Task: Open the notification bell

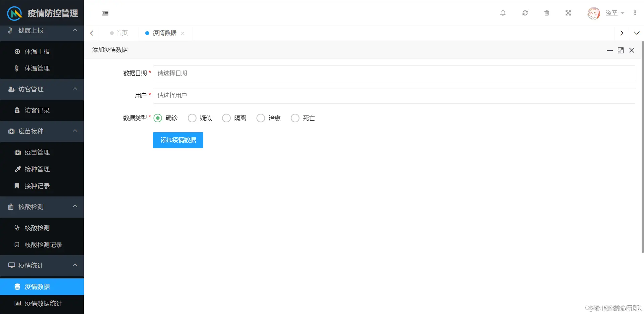Action: pos(503,13)
